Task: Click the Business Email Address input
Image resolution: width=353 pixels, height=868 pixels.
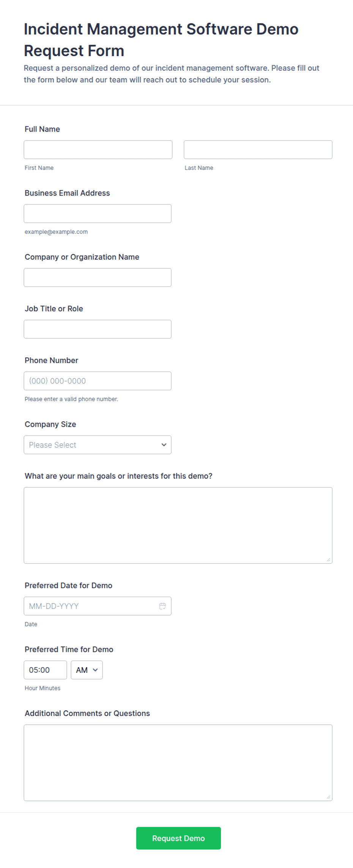Action: pyautogui.click(x=98, y=214)
